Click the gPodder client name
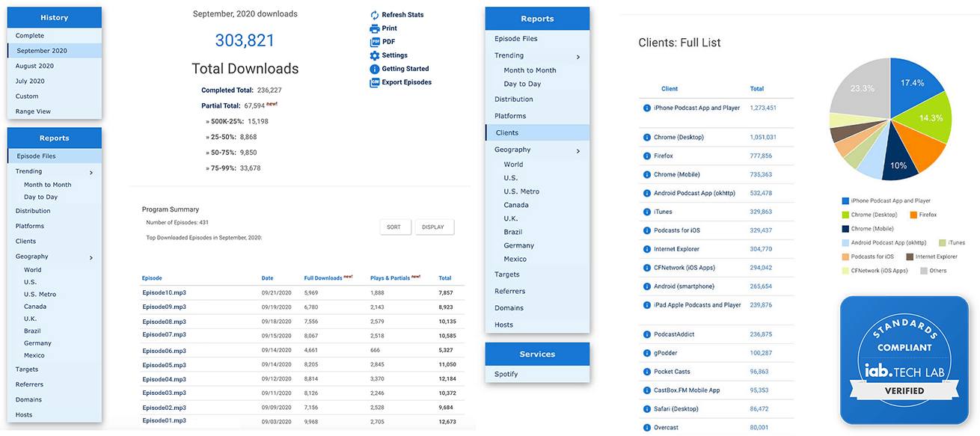 [667, 353]
